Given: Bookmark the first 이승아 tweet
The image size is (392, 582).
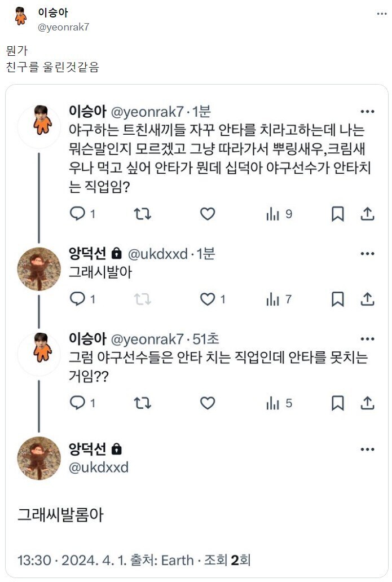Looking at the screenshot, I should point(337,214).
